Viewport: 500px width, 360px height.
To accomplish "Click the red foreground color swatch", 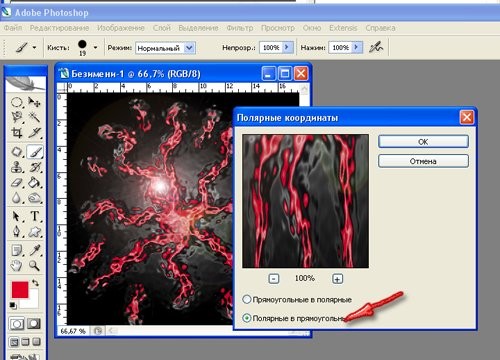I will [19, 289].
